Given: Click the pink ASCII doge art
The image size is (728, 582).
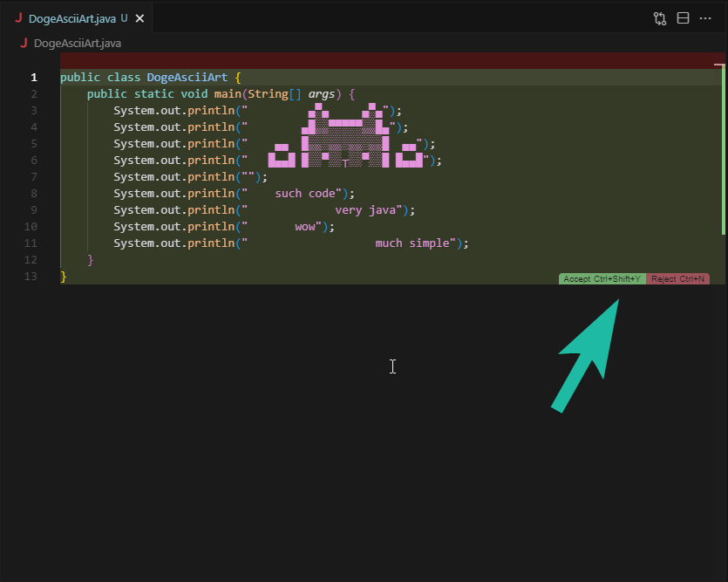Looking at the screenshot, I should click(x=346, y=135).
